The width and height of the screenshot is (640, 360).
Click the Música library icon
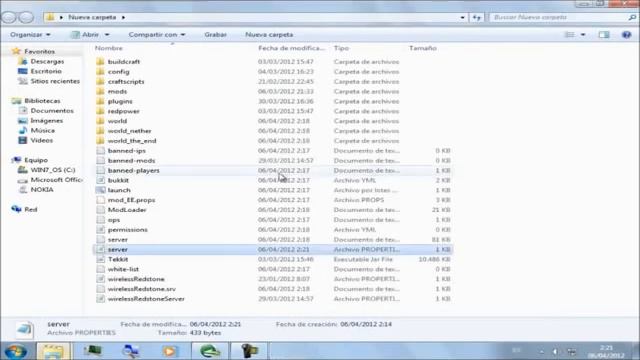click(23, 130)
